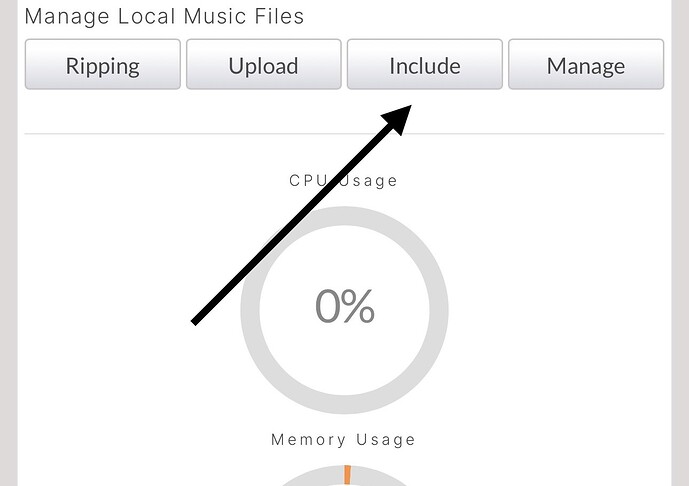Viewport: 689px width, 486px height.
Task: Click the gray CPU Usage gauge ring
Action: [344, 216]
